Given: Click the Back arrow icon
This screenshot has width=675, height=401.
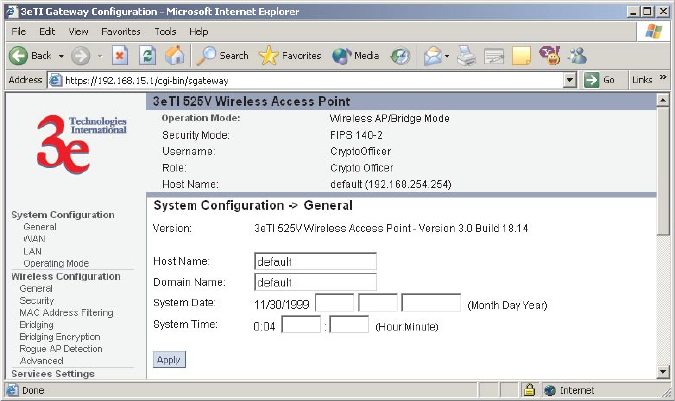Looking at the screenshot, I should [x=19, y=56].
